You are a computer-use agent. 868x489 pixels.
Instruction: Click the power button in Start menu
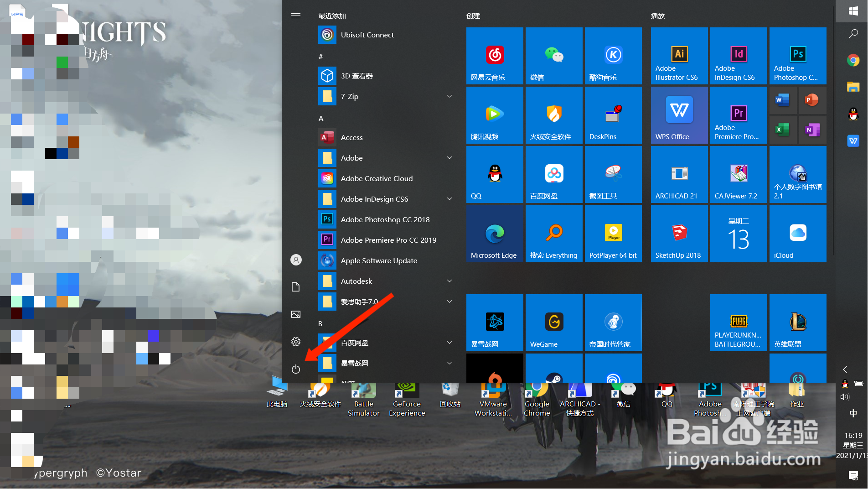(296, 369)
